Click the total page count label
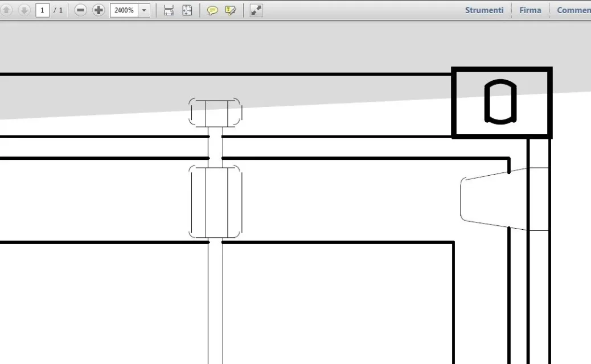Screen dimensions: 591x364 tap(58, 10)
